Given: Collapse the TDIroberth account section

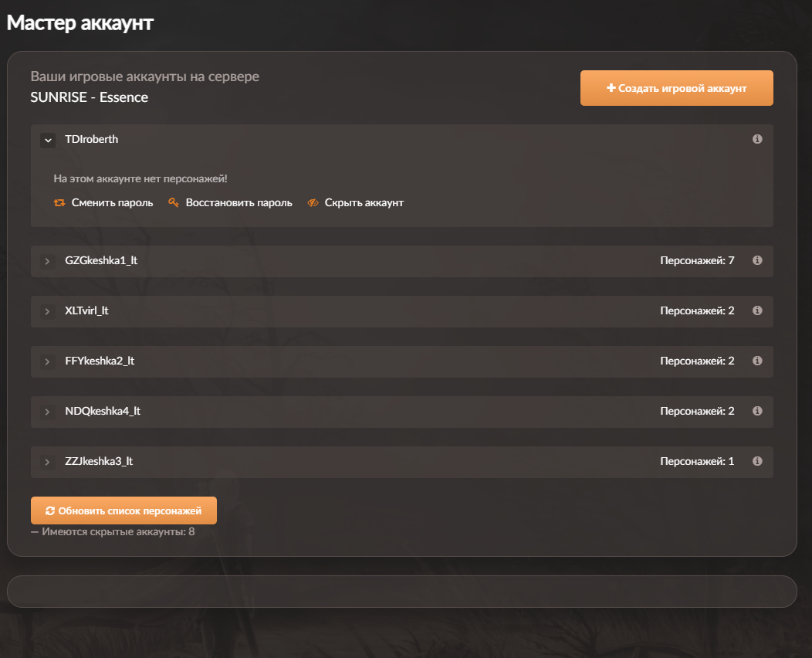Looking at the screenshot, I should (x=48, y=140).
